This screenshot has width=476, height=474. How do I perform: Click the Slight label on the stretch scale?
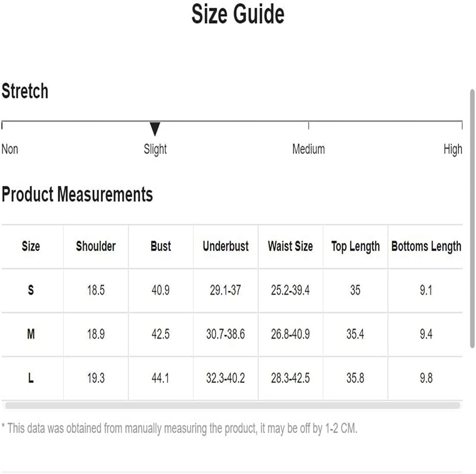point(155,149)
